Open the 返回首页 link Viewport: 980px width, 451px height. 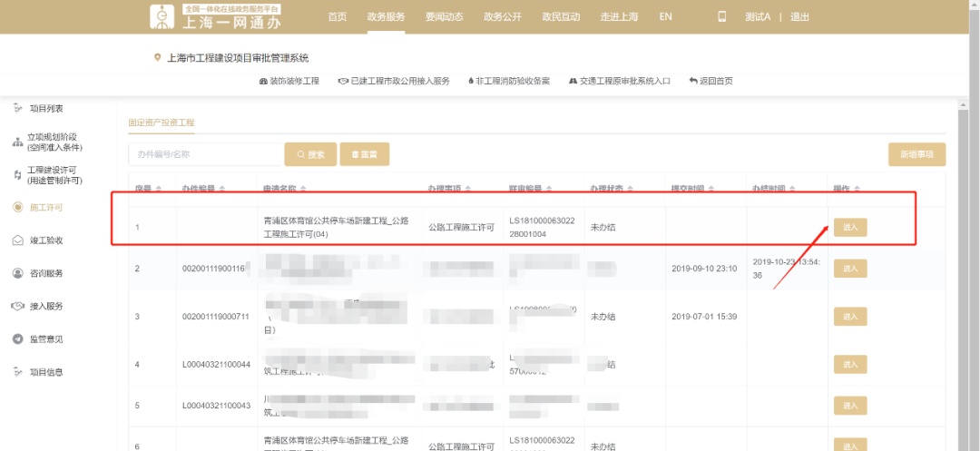(x=711, y=81)
